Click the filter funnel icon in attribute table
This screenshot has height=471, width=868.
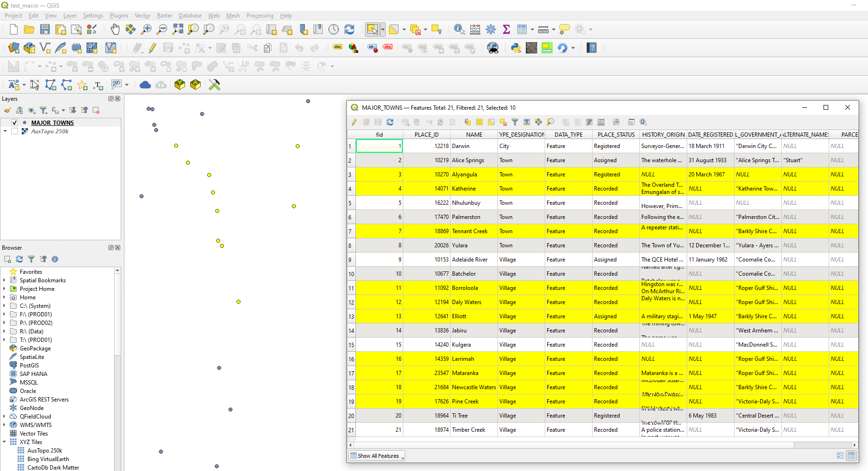pos(515,122)
